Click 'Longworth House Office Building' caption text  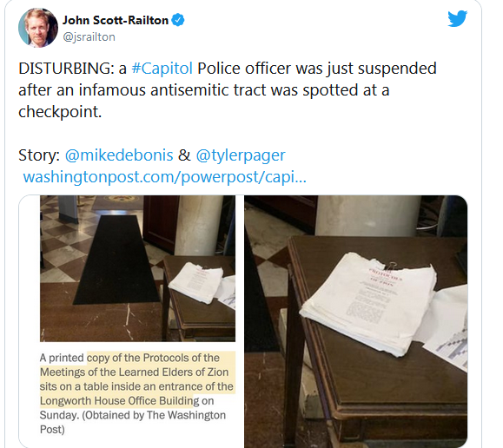coord(119,401)
